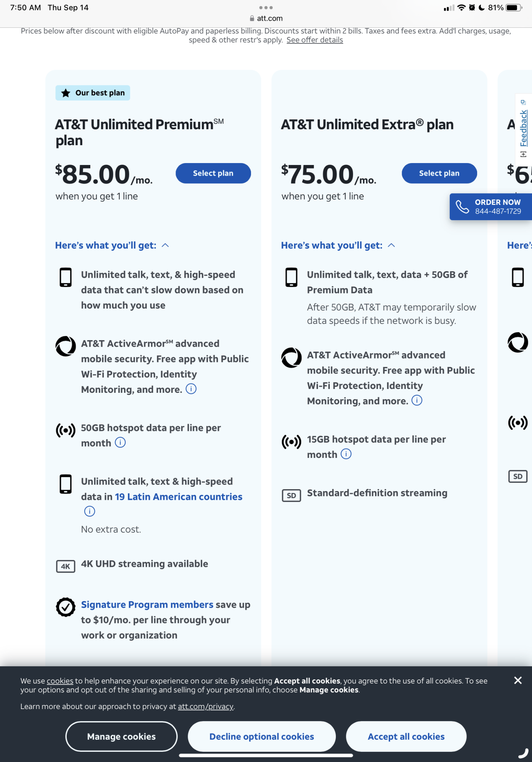The width and height of the screenshot is (532, 762).
Task: Tap the att.com address bar
Action: pos(266,18)
